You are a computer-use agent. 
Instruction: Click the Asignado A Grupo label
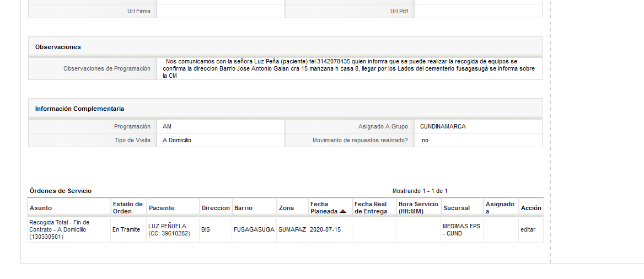[383, 127]
